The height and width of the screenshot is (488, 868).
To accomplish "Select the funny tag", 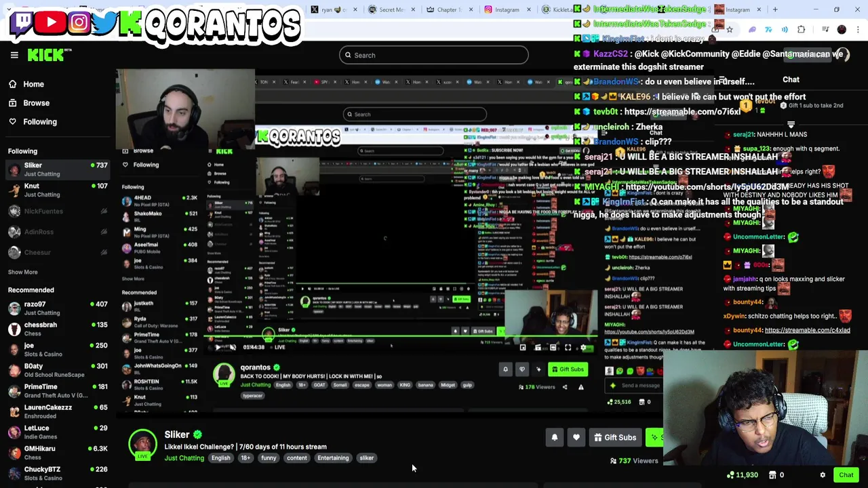I will [269, 458].
